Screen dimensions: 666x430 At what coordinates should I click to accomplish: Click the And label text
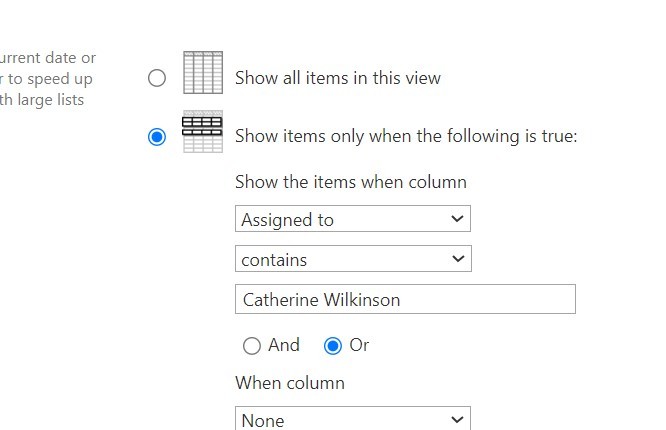click(x=284, y=345)
